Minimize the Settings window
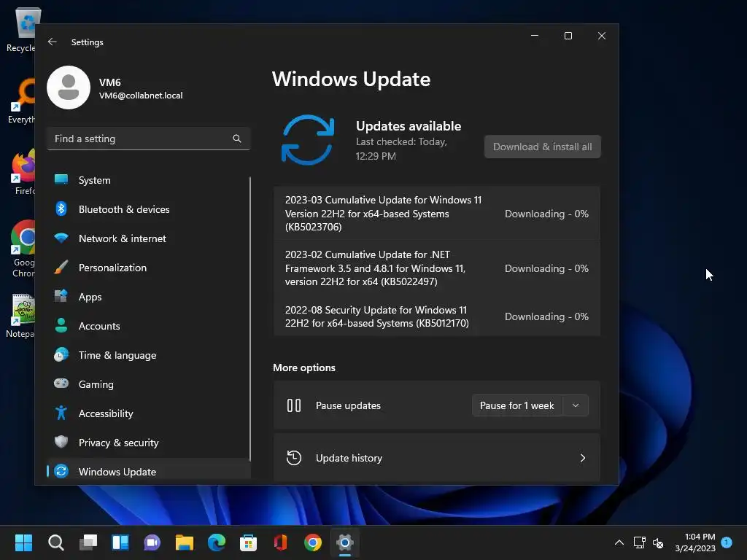Screen dimensions: 747x560 coord(535,36)
